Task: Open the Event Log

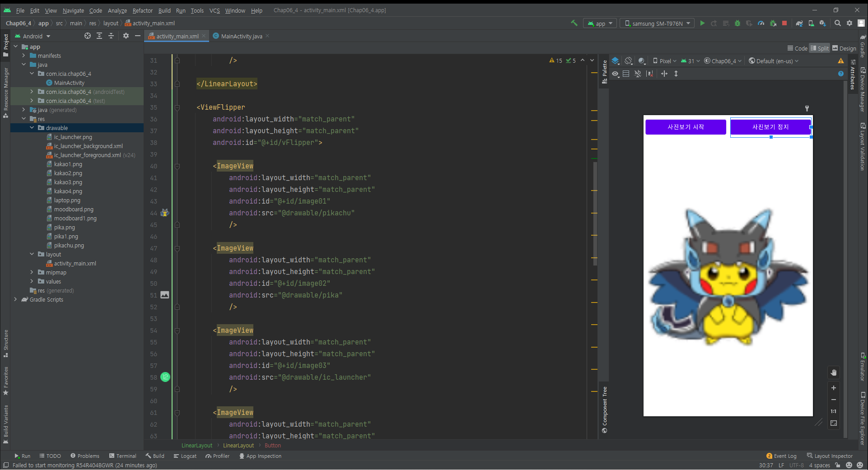Action: pos(781,456)
